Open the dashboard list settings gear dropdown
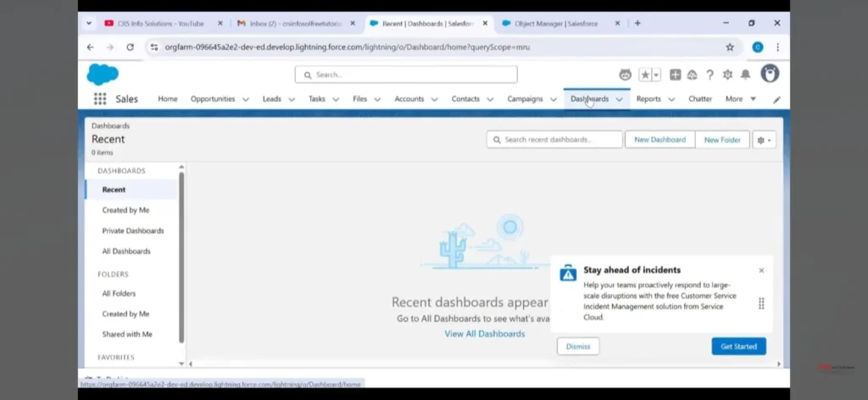868x400 pixels. pos(764,140)
